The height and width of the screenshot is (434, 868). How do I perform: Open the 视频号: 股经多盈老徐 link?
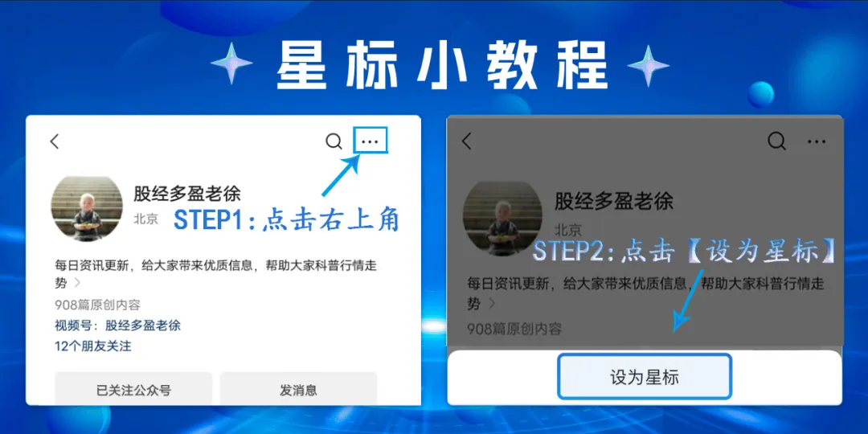click(x=118, y=325)
